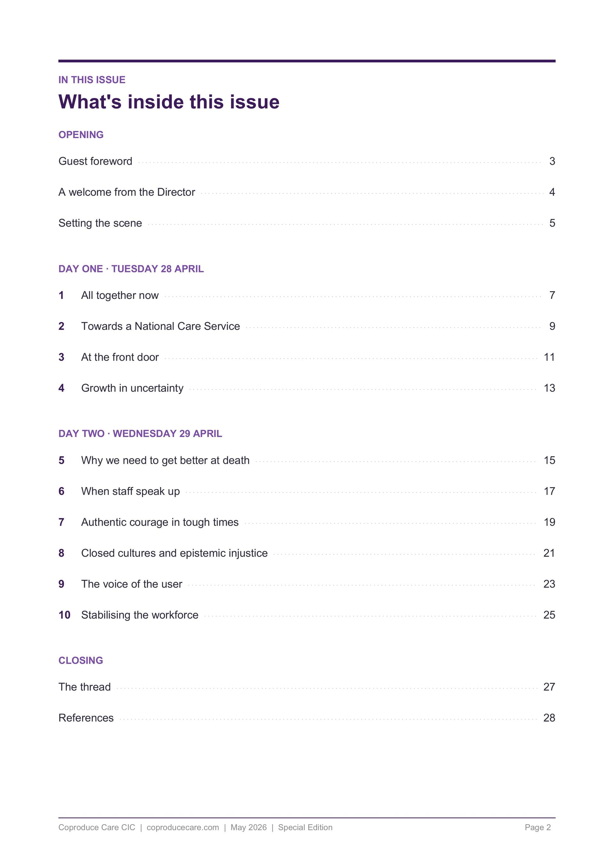This screenshot has width=614, height=868.
Task: Go to A welcome from the Director
Action: (x=307, y=192)
